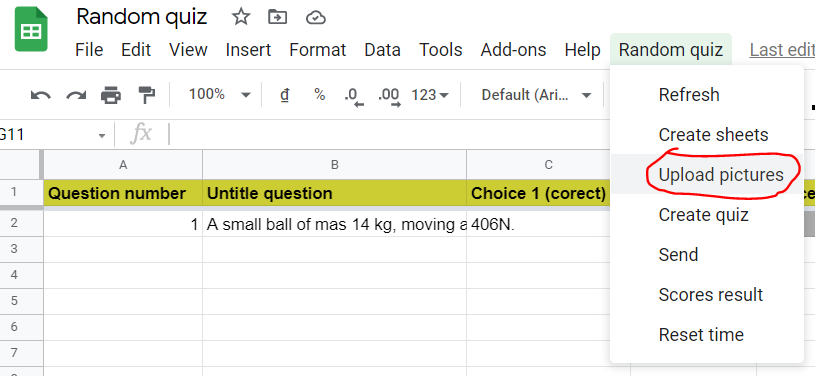The width and height of the screenshot is (815, 376).
Task: Choose Create sheets menu entry
Action: [707, 135]
